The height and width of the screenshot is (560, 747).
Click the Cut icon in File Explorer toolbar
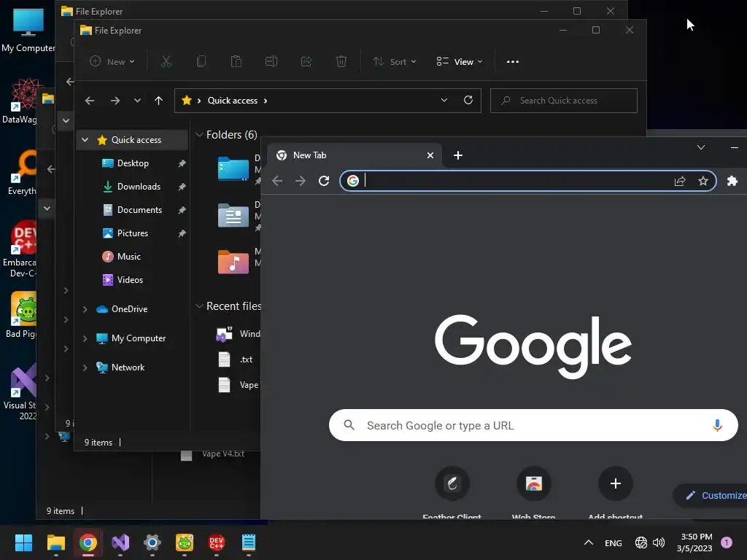coord(166,61)
